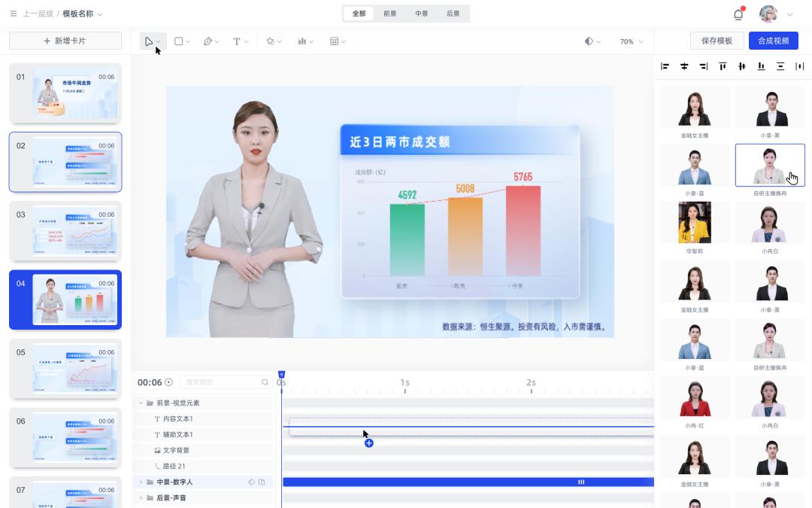Select the 华智莉 presenter thumbnail

pyautogui.click(x=694, y=223)
